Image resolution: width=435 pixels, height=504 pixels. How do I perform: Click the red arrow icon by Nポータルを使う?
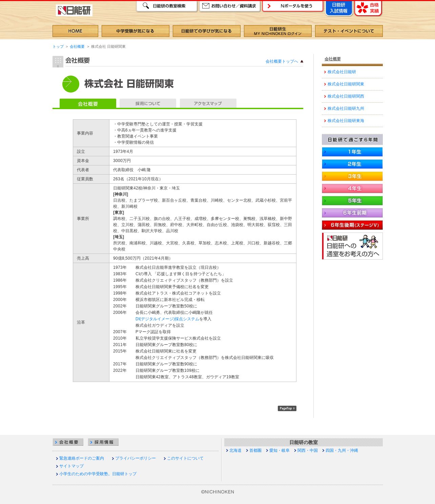(x=269, y=6)
